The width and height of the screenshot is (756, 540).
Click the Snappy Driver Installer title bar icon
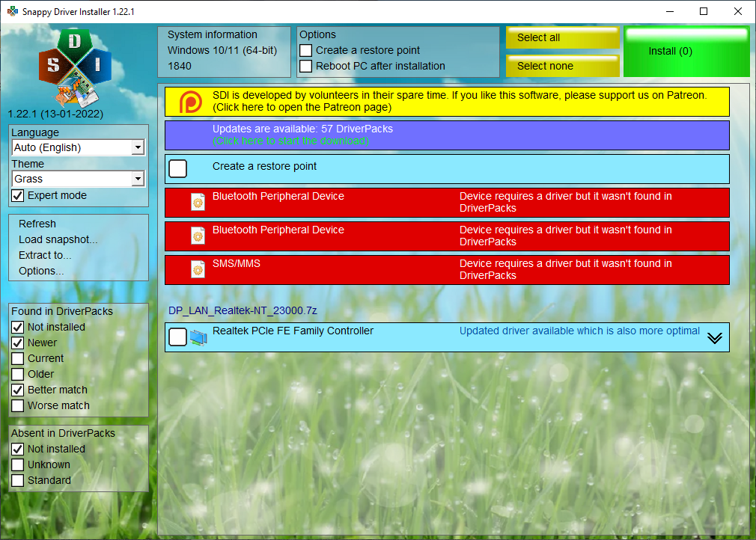tap(13, 11)
